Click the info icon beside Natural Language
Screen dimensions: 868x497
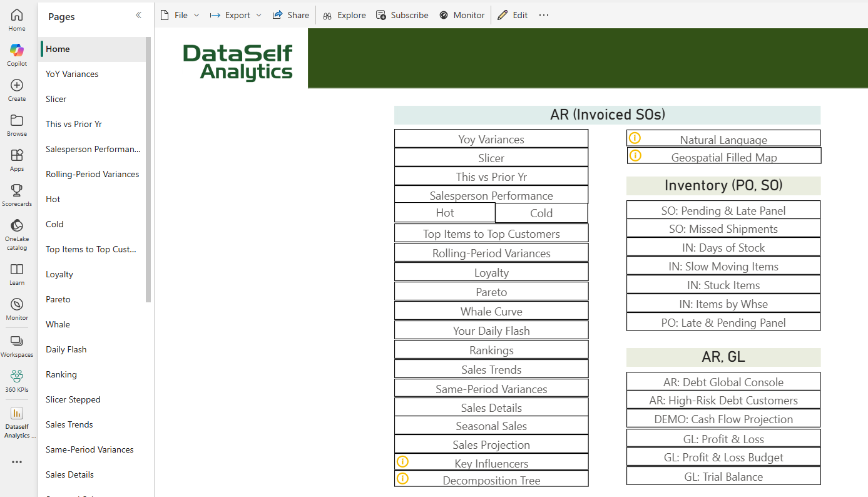[635, 138]
